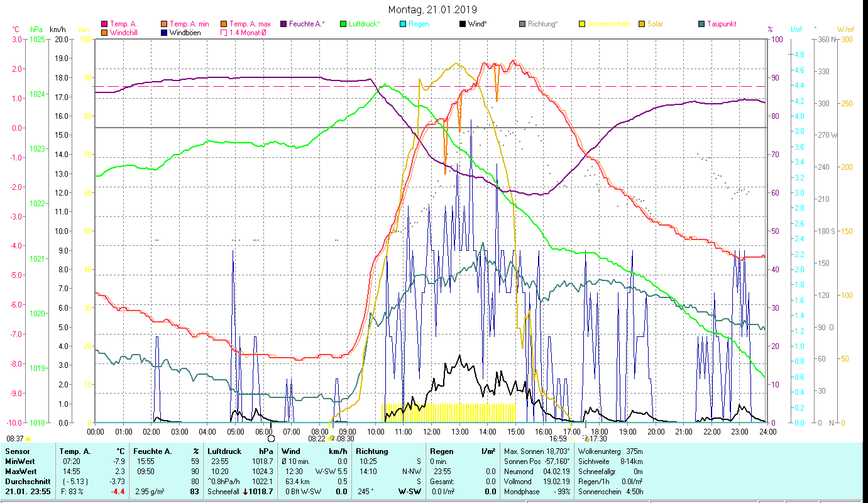Click the sunset time '16:59'

[558, 439]
